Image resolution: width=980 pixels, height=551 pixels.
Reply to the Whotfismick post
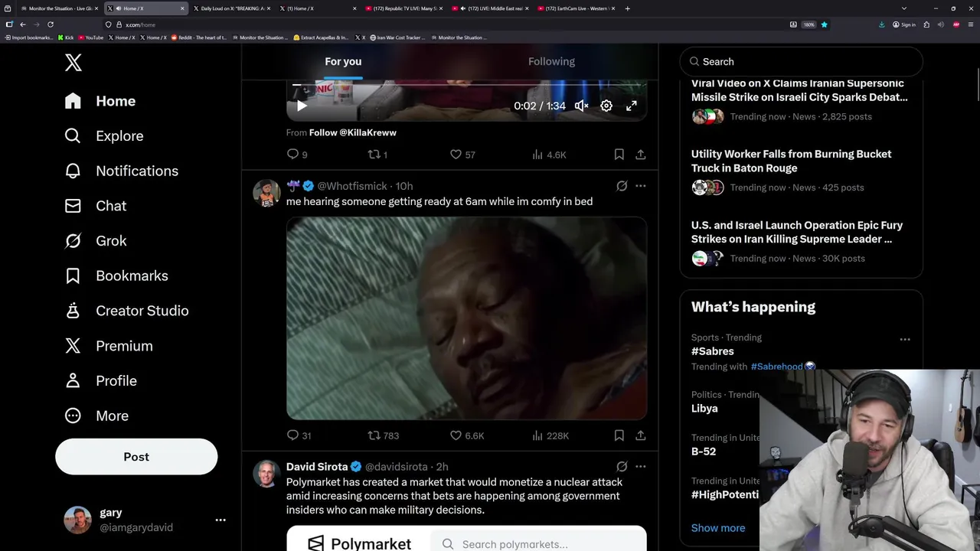click(x=299, y=435)
